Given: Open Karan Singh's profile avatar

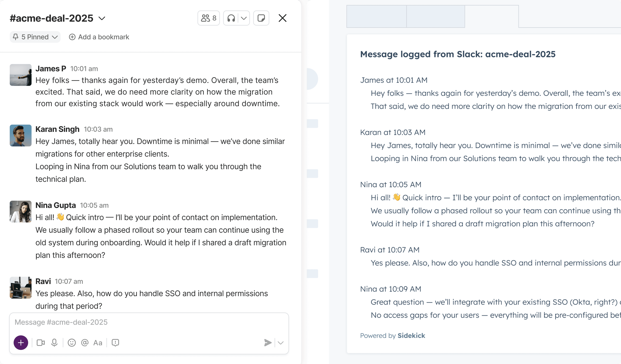Looking at the screenshot, I should pos(21,136).
